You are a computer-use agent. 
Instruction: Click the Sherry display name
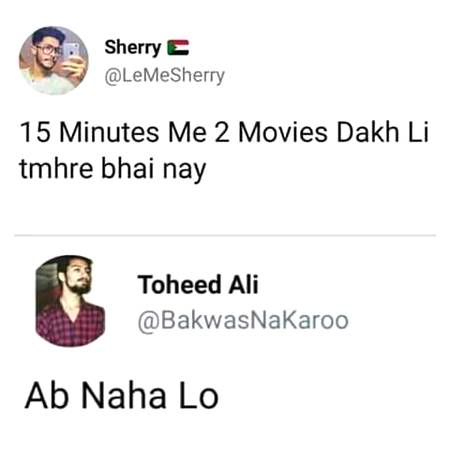click(133, 48)
